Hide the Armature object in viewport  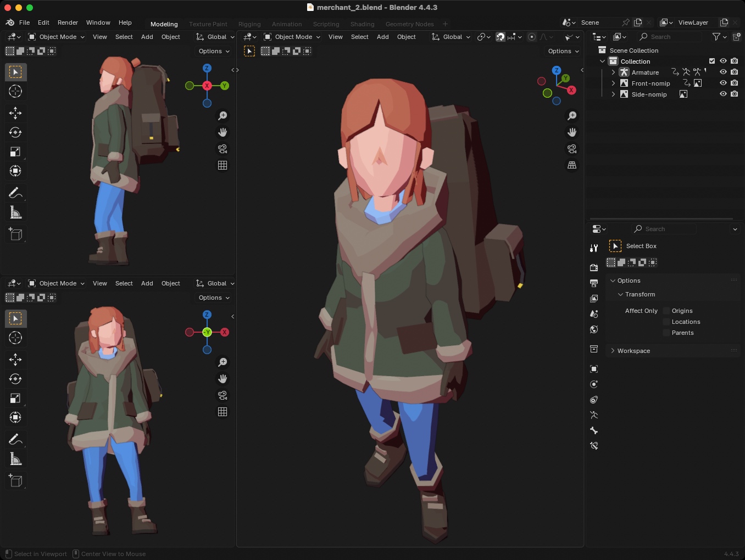click(x=723, y=72)
